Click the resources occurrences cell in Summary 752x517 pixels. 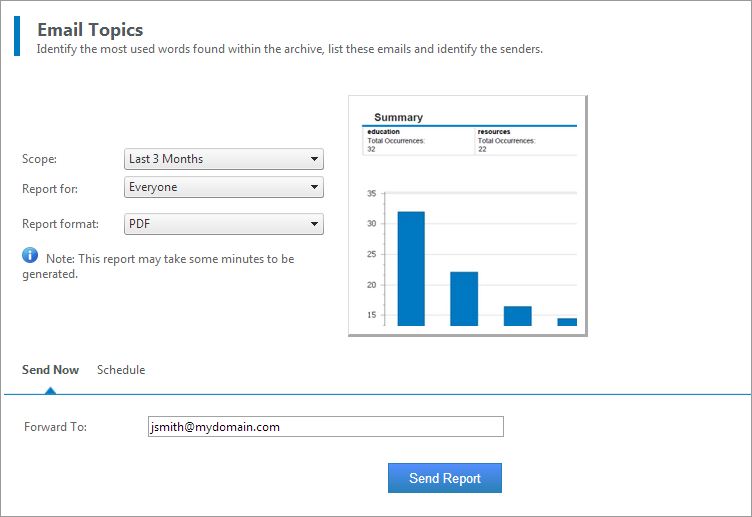click(x=526, y=141)
